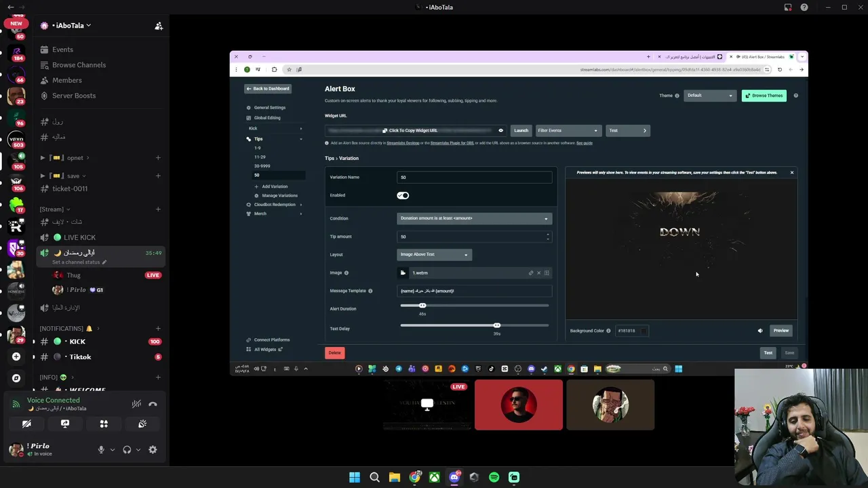The image size is (868, 488).
Task: Open Discord user settings gear
Action: [153, 449]
